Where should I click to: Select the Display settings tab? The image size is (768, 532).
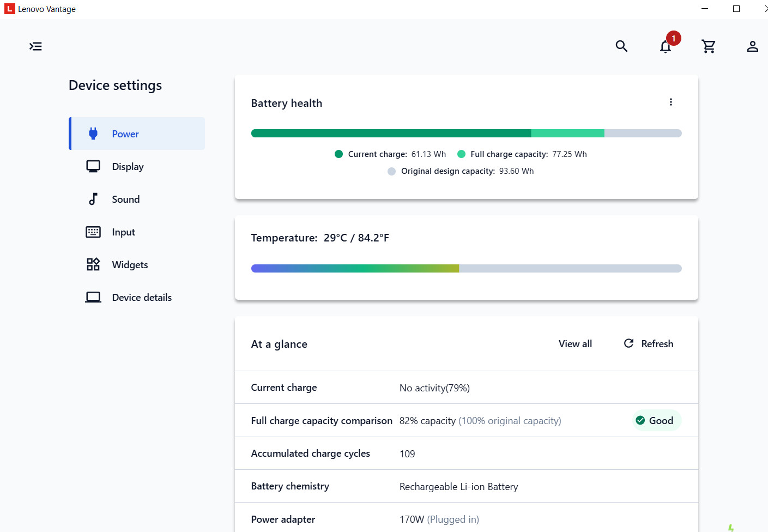[137, 166]
